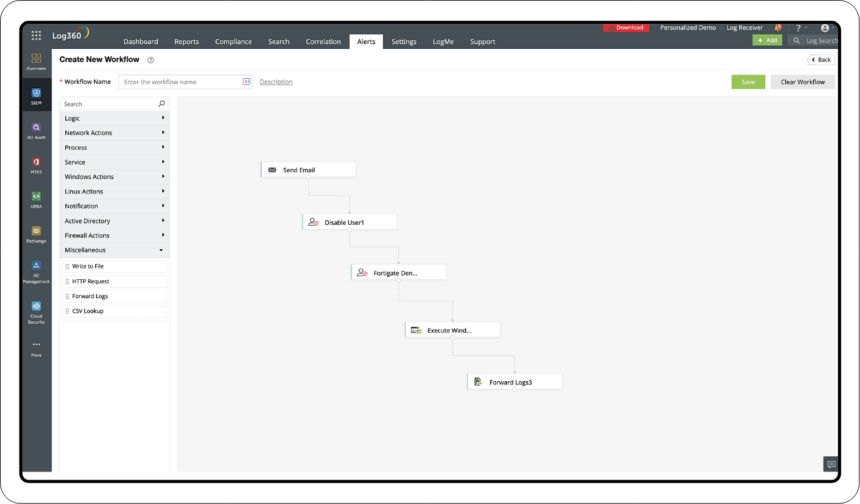Switch to the Reports tab
The image size is (860, 504).
[x=187, y=41]
